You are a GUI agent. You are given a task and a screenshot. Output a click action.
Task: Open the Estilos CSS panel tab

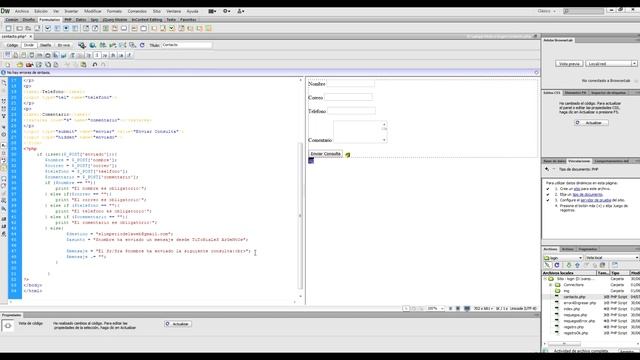(552, 93)
